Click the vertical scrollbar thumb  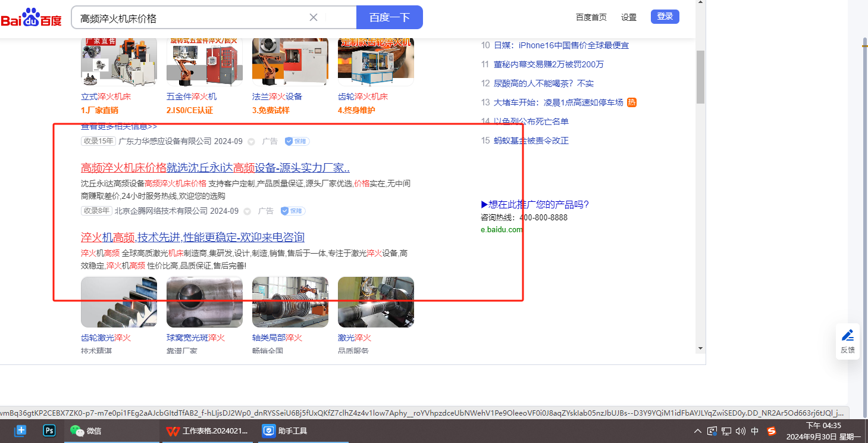700,77
